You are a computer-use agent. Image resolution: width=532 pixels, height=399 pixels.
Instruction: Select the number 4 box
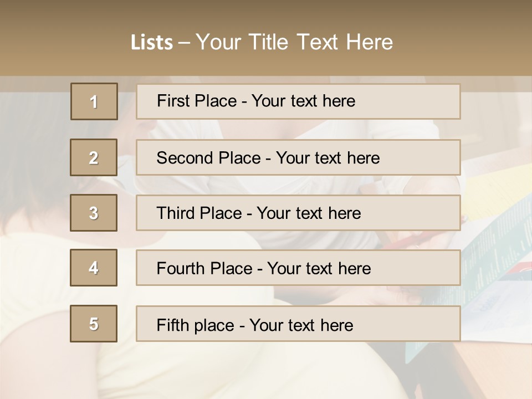pos(94,268)
